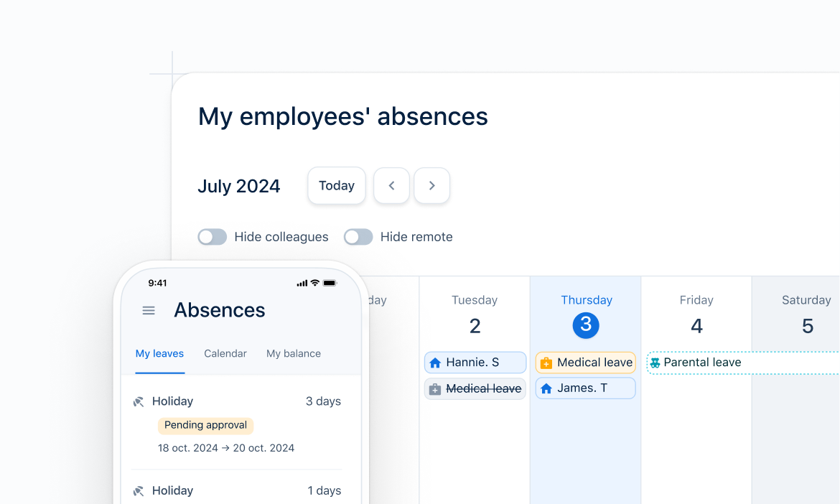Toggle the Hide colleagues switch
The image size is (840, 504).
coord(213,237)
